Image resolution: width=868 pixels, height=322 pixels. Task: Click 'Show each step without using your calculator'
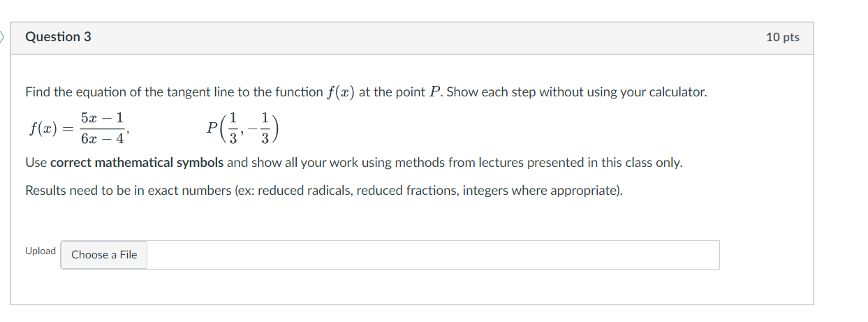click(x=576, y=92)
